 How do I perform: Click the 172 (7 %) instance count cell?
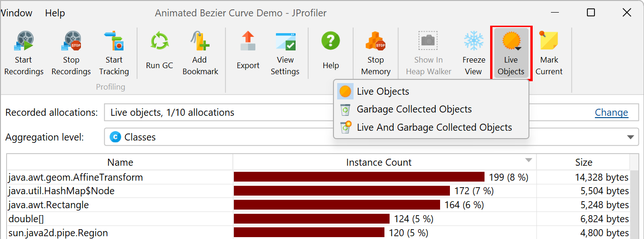384,191
